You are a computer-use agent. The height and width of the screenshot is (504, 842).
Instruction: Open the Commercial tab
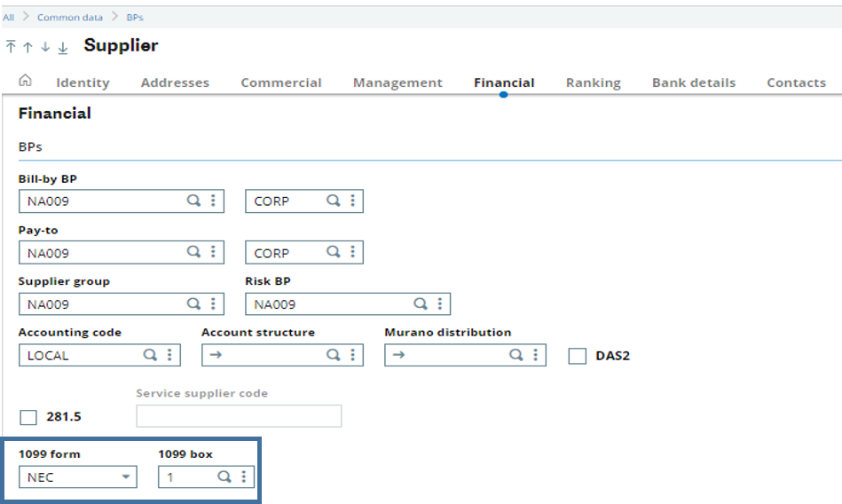(x=280, y=83)
